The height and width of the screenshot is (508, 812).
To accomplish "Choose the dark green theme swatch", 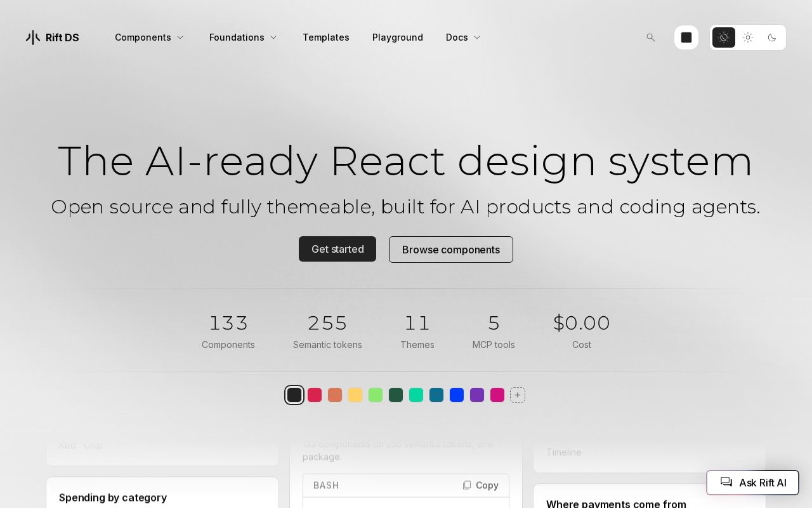I will (396, 395).
